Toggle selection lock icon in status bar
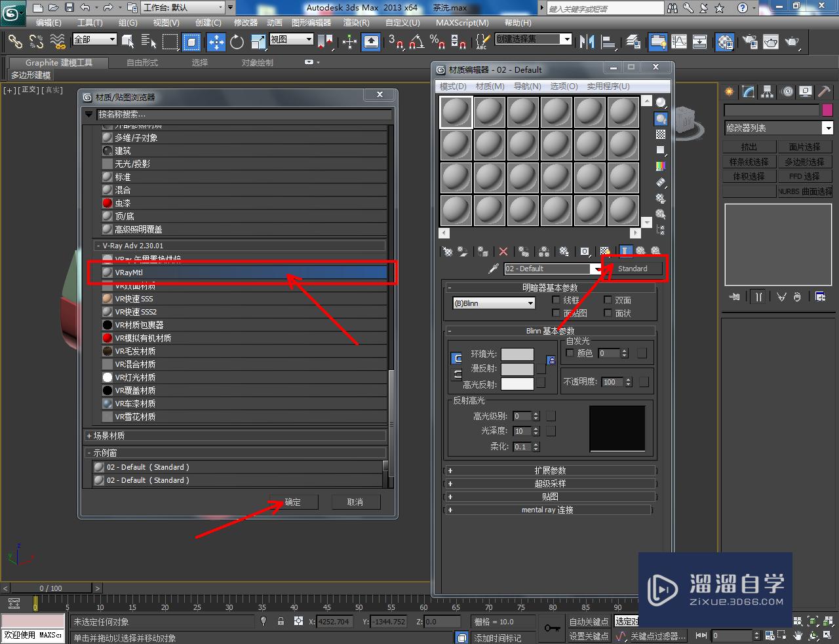The height and width of the screenshot is (644, 839). tap(281, 621)
